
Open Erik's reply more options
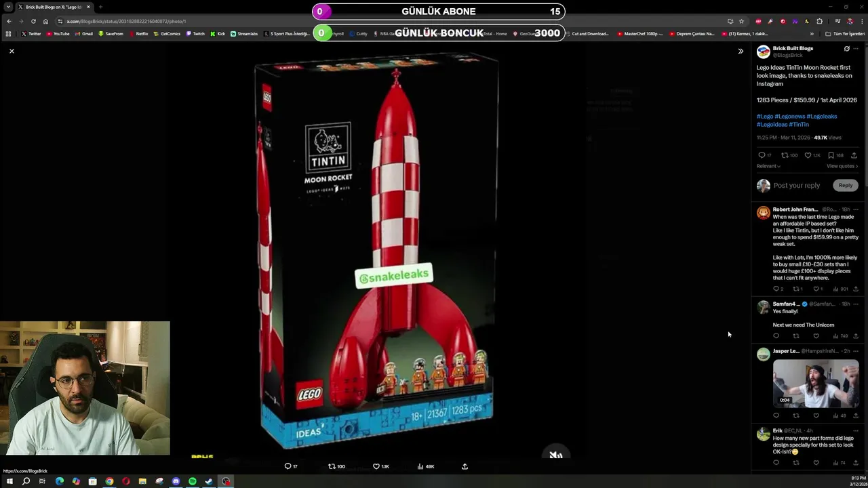pos(856,431)
